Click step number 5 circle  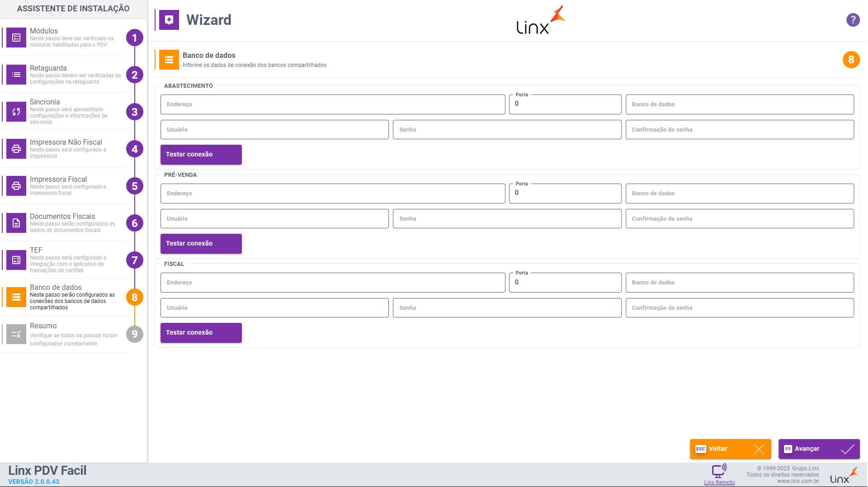pos(135,186)
